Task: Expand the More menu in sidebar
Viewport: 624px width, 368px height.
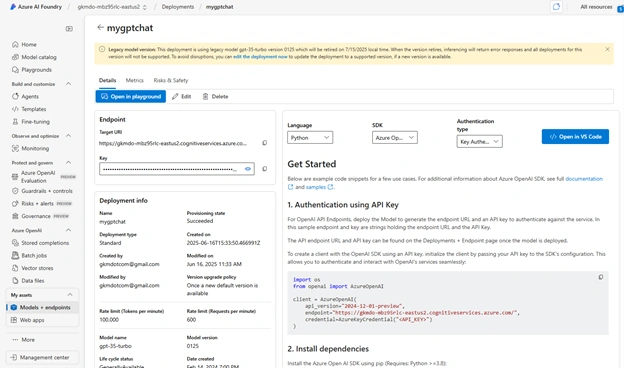Action: pyautogui.click(x=23, y=340)
